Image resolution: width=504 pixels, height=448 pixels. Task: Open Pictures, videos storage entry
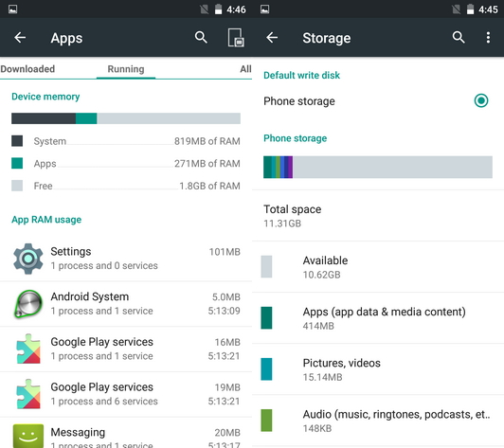pos(378,369)
